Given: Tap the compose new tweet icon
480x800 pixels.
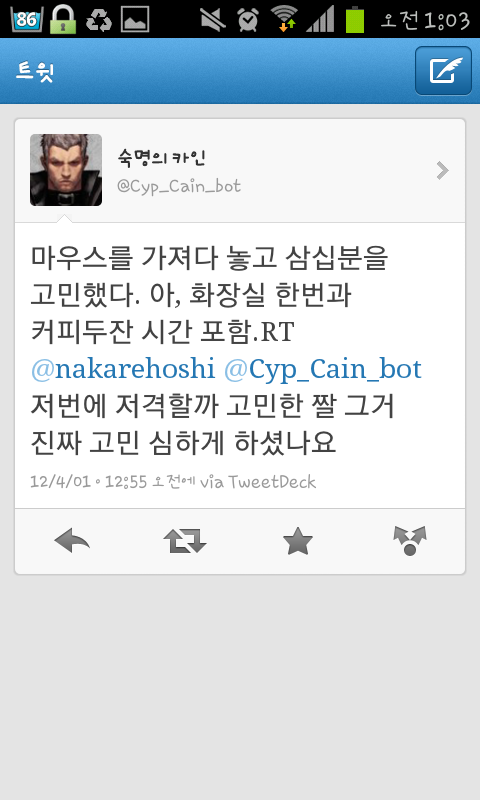Looking at the screenshot, I should pyautogui.click(x=443, y=70).
